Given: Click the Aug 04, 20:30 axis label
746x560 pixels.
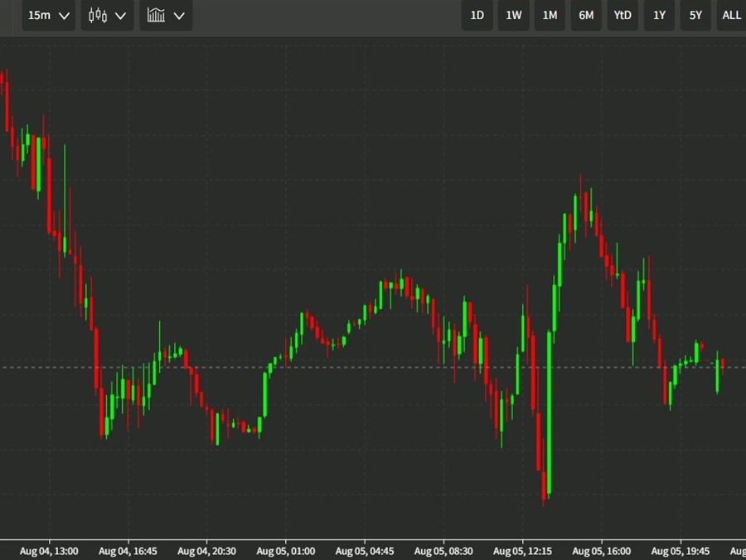Looking at the screenshot, I should tap(207, 551).
